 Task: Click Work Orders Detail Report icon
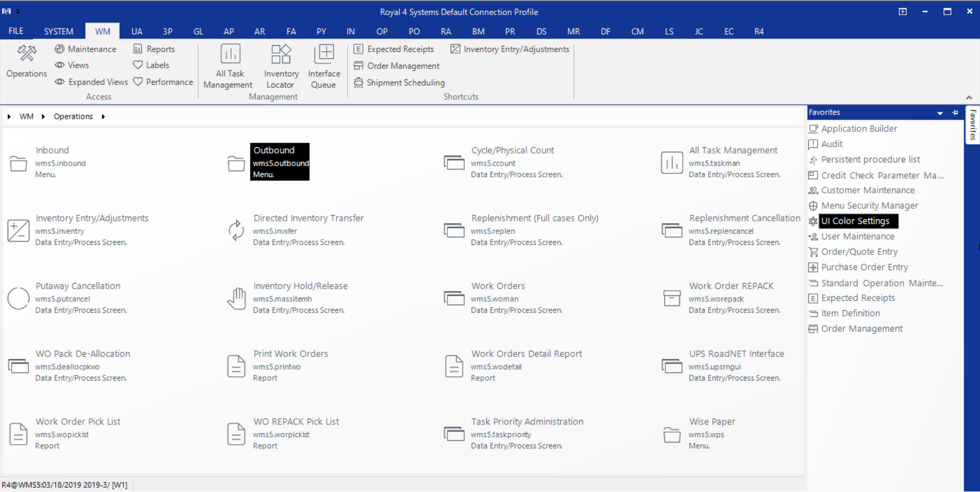click(454, 366)
